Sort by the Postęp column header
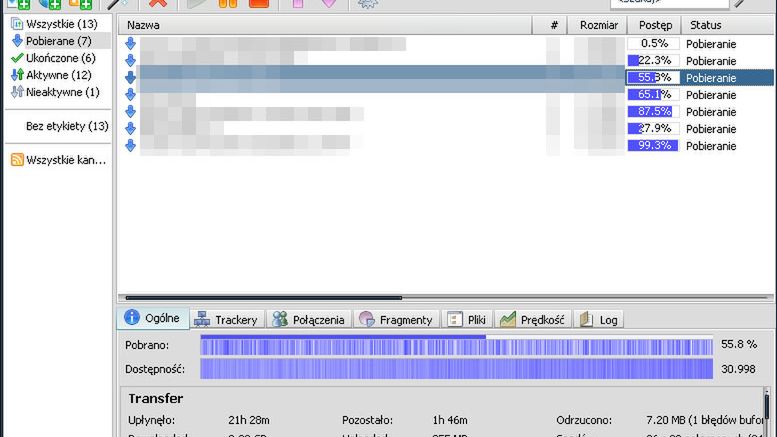The width and height of the screenshot is (777, 437). tap(655, 25)
